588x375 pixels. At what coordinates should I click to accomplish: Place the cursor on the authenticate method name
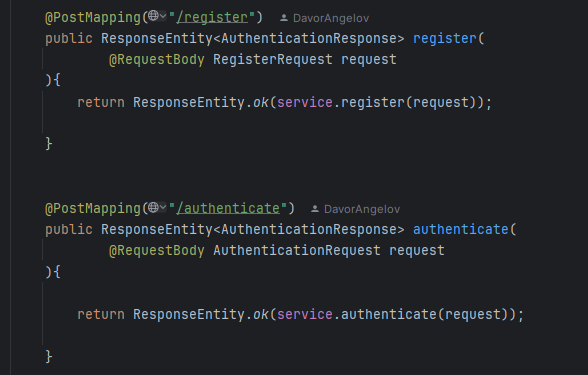[x=460, y=230]
